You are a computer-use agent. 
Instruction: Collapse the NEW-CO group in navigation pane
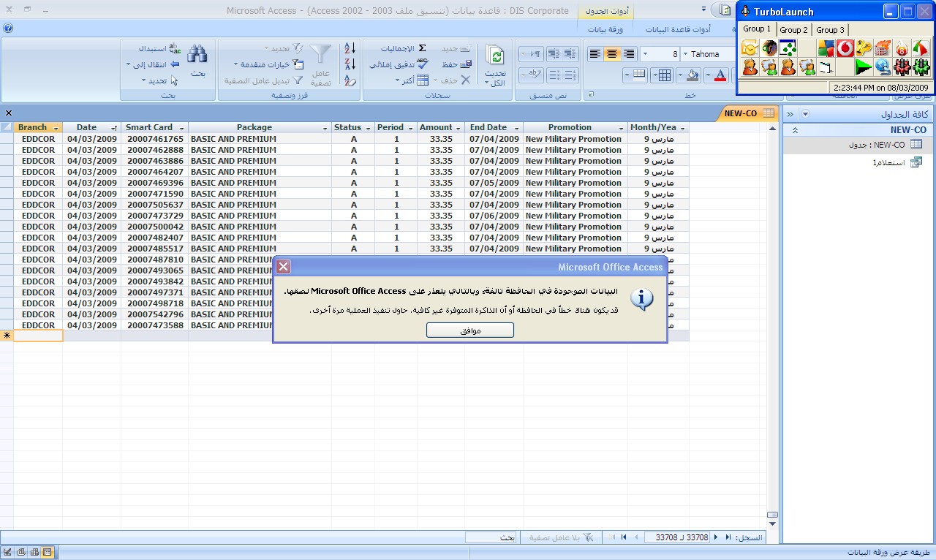(796, 130)
